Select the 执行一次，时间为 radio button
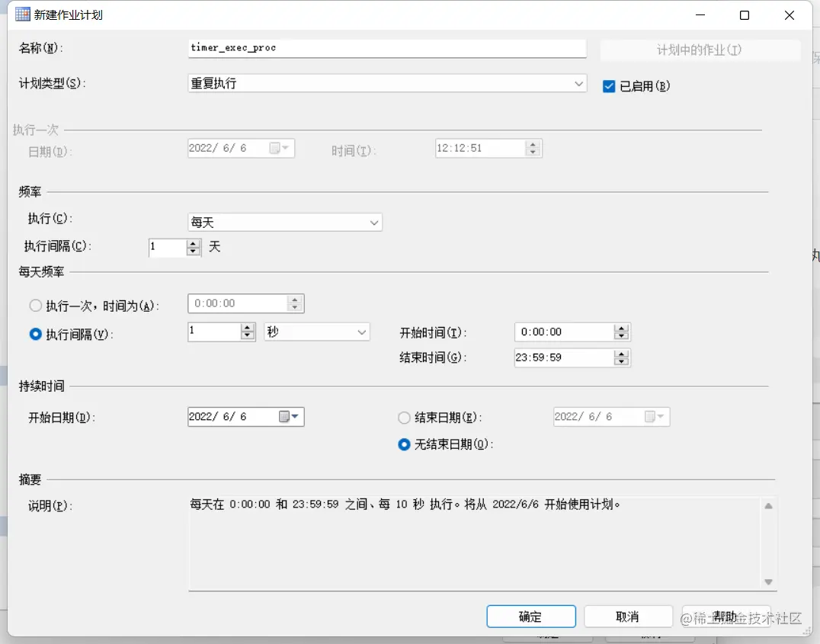Viewport: 820px width, 644px height. [x=36, y=306]
